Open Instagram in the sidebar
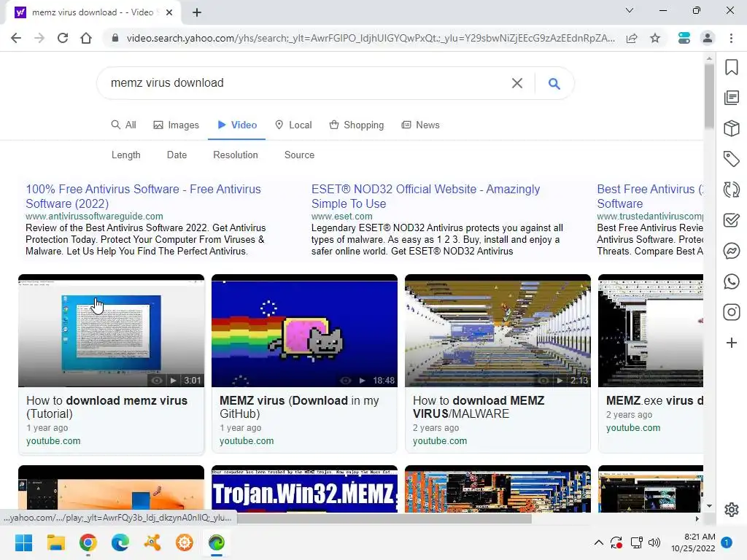The width and height of the screenshot is (747, 560). click(x=731, y=312)
